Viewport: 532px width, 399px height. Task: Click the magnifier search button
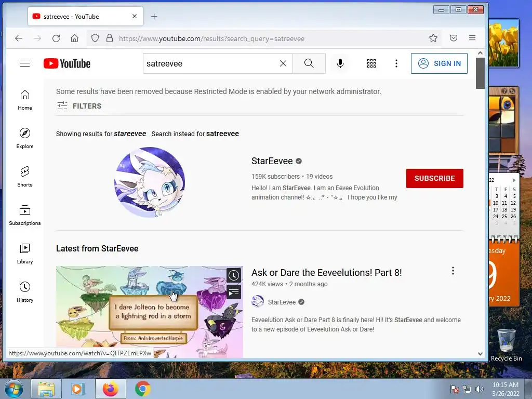309,63
